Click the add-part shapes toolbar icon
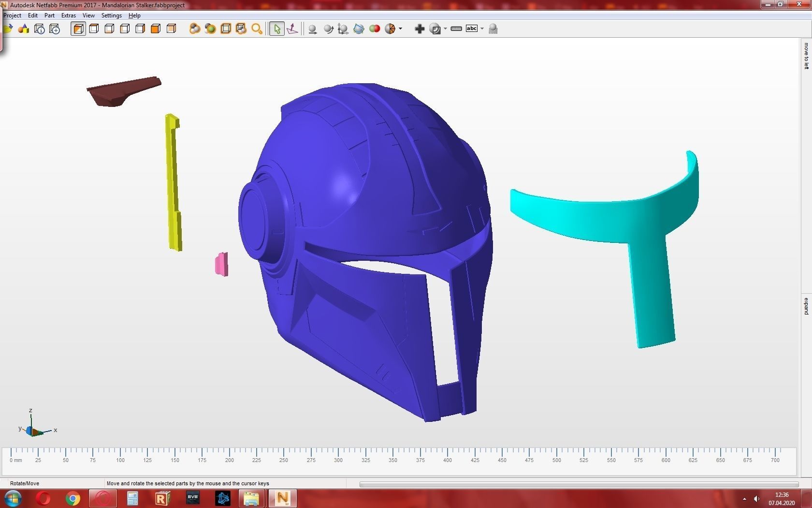Viewport: 812px width, 508px height. (x=23, y=29)
